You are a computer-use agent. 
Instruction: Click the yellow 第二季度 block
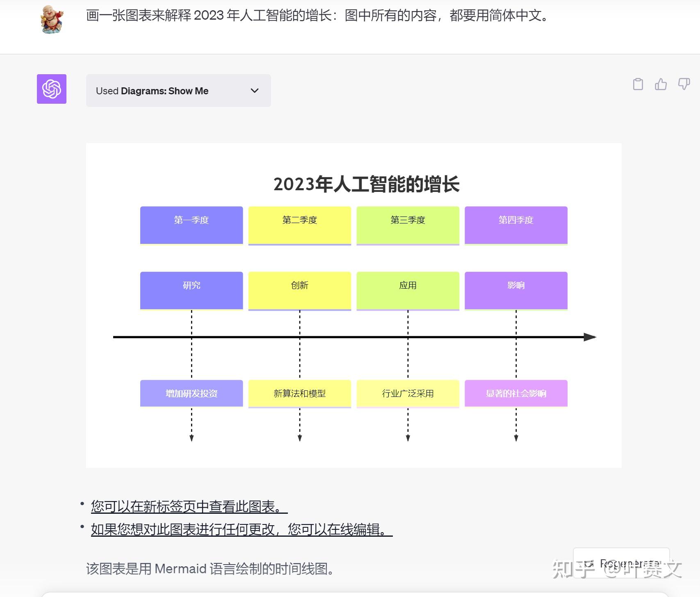(299, 225)
